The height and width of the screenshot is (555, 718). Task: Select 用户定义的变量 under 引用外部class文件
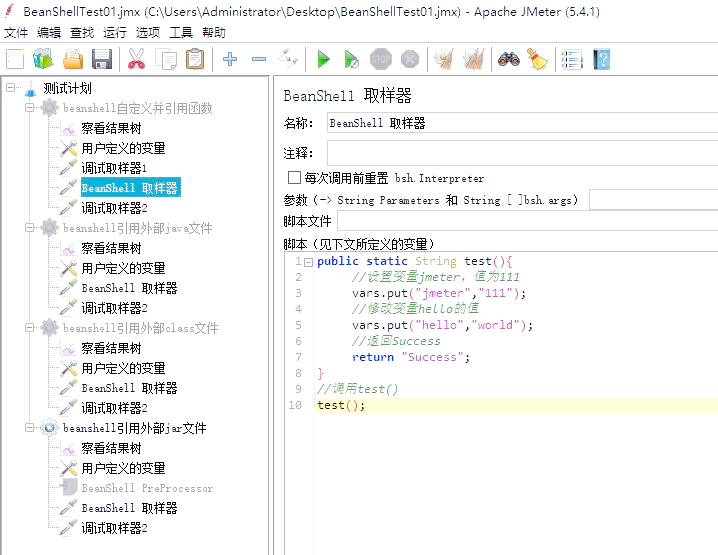[x=123, y=368]
